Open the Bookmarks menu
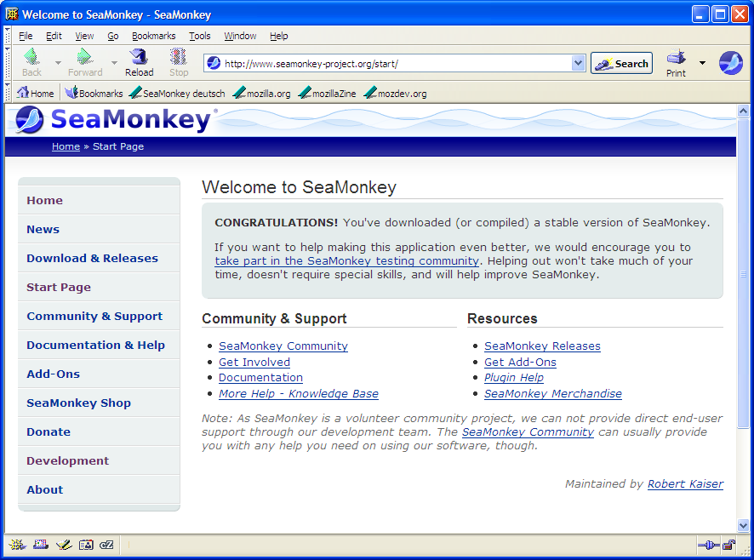Image resolution: width=754 pixels, height=560 pixels. pyautogui.click(x=153, y=36)
